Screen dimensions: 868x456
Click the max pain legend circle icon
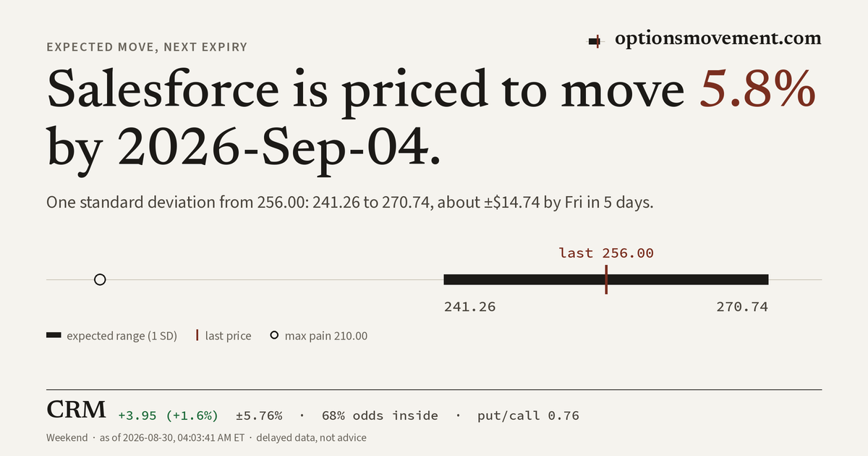coord(274,336)
